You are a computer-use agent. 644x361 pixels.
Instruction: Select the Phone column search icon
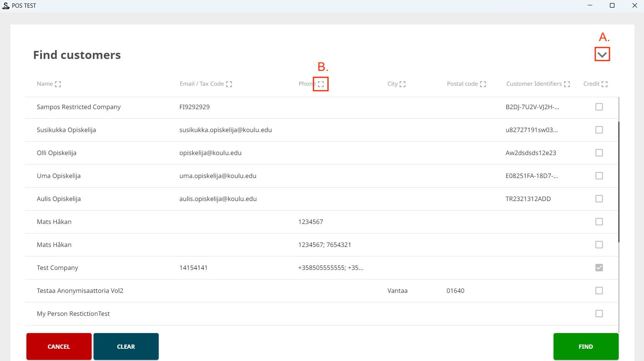(x=321, y=84)
